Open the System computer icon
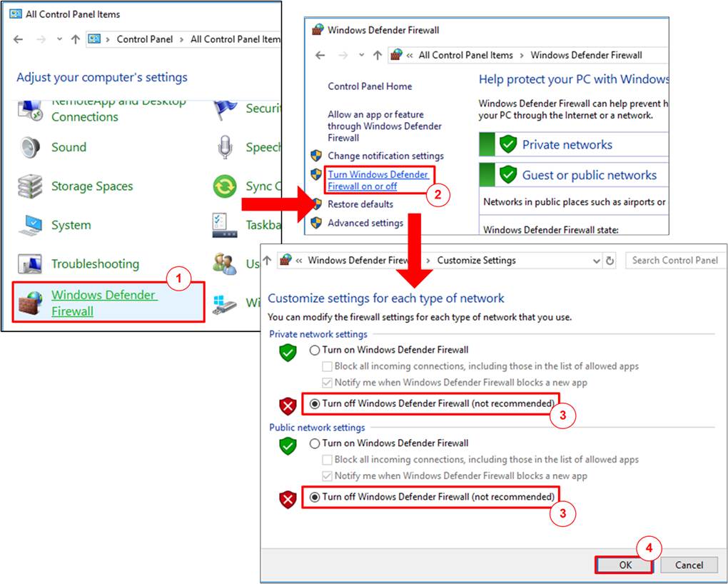 point(31,226)
